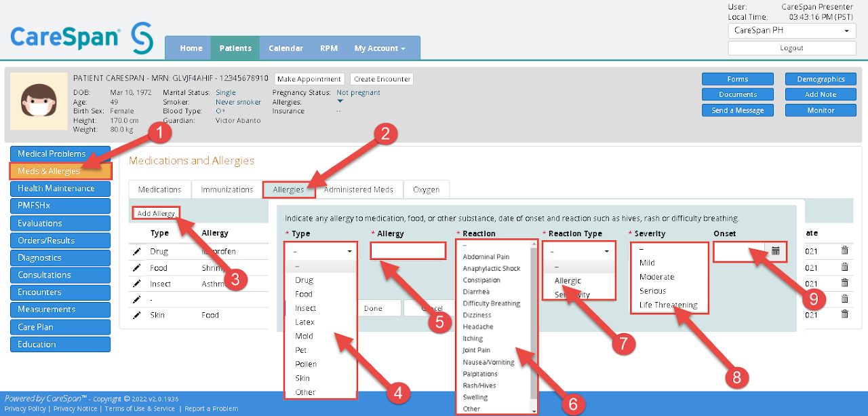The image size is (868, 416).
Task: Open the Forms button
Action: coord(738,79)
